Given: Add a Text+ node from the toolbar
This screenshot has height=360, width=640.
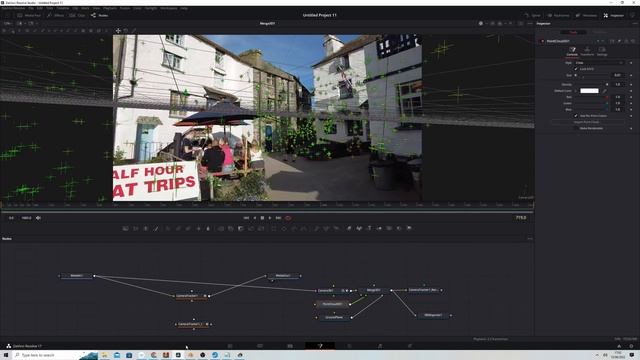Looking at the screenshot, I should [x=146, y=229].
